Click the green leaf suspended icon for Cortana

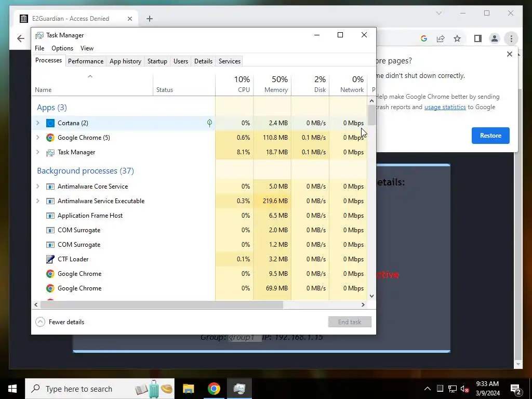(210, 123)
